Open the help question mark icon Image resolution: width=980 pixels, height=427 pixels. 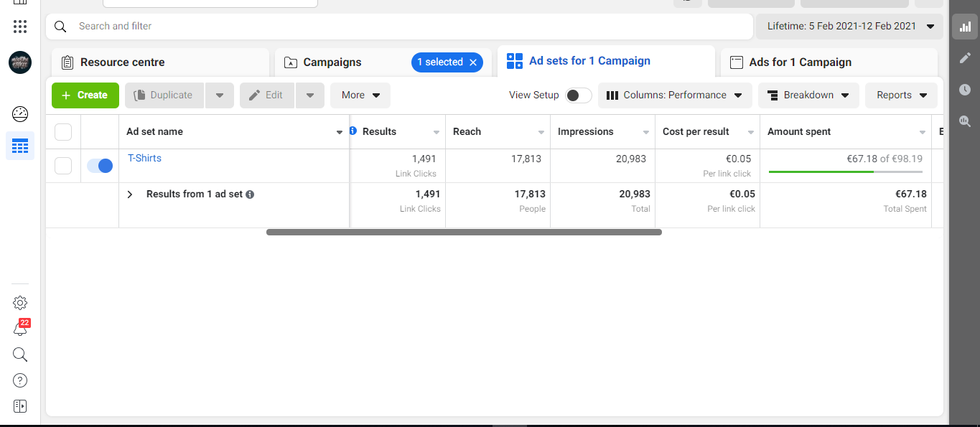point(20,380)
